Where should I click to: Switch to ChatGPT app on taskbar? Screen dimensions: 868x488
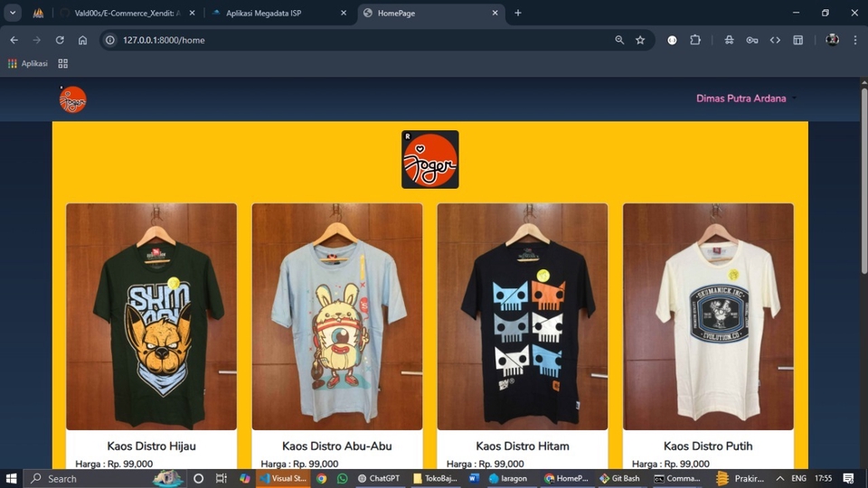(x=379, y=479)
